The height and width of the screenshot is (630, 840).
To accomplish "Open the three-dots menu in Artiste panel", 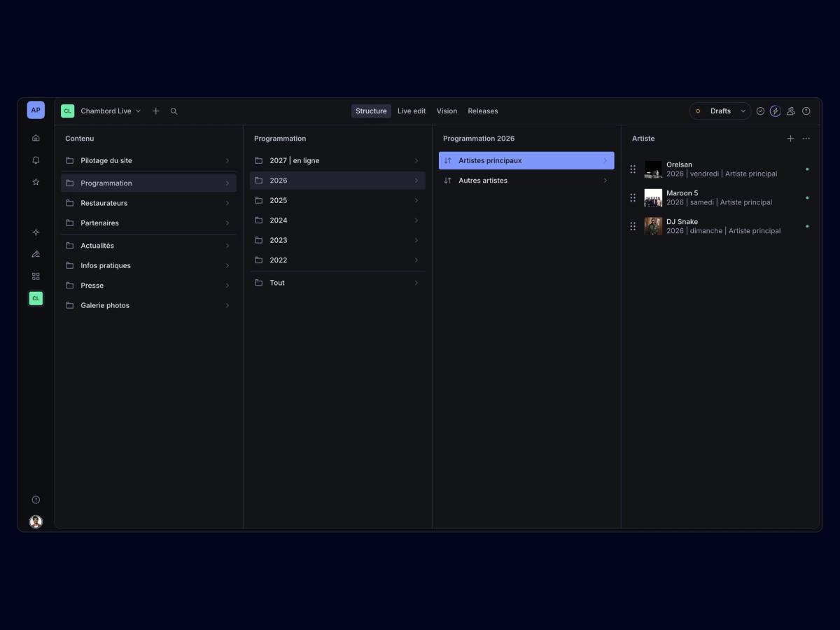I will point(806,139).
